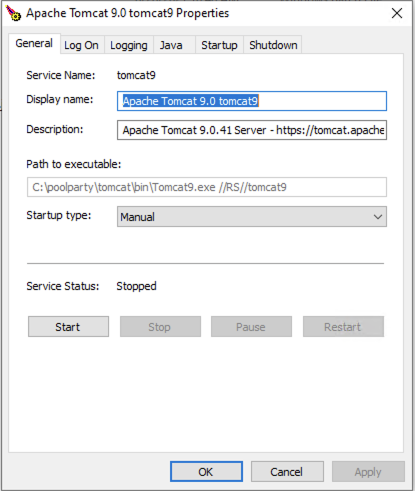Viewport: 415px width, 491px height.
Task: Click the Description text field
Action: tap(252, 130)
